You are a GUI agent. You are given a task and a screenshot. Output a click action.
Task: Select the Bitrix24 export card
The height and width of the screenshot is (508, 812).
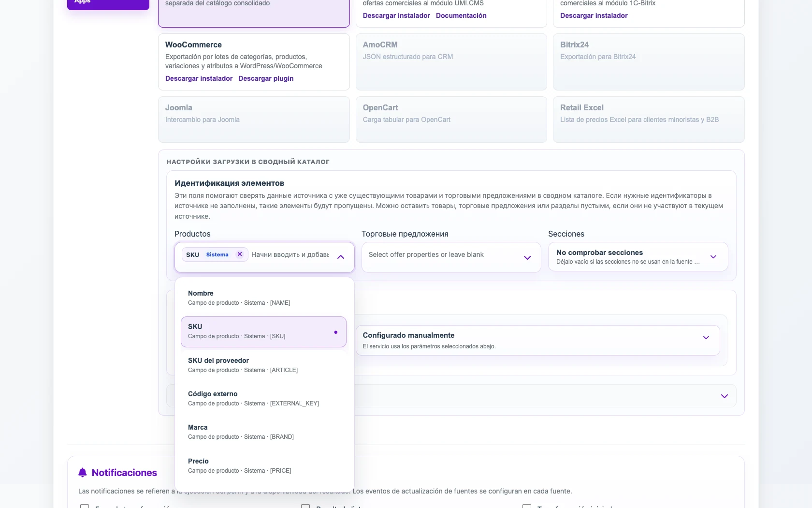(649, 62)
